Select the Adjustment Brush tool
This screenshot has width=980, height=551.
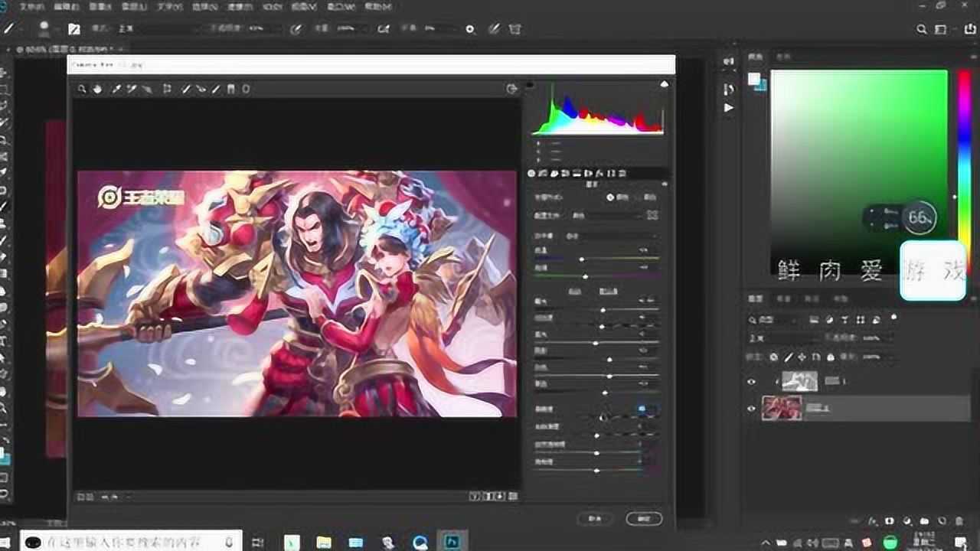click(216, 89)
